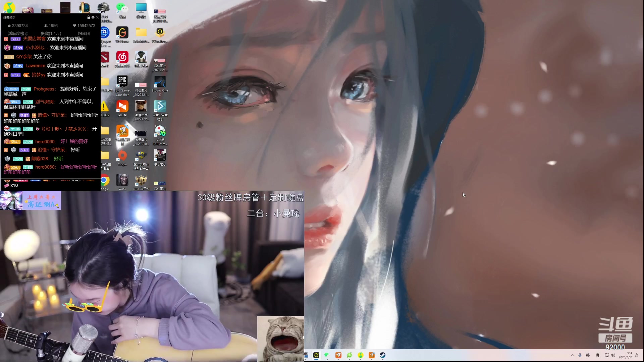Viewport: 644px width, 362px height.
Task: Launch the UP对战平台 desktop icon
Action: (141, 182)
